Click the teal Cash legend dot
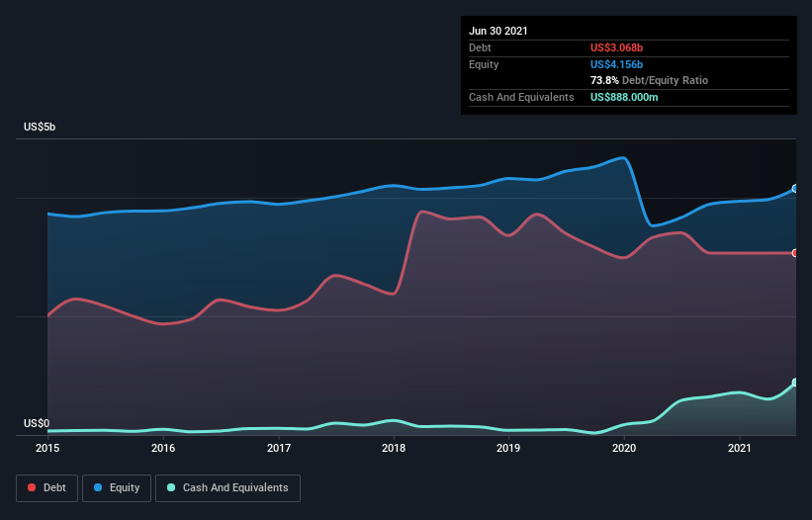Image resolution: width=812 pixels, height=520 pixels. click(x=171, y=487)
